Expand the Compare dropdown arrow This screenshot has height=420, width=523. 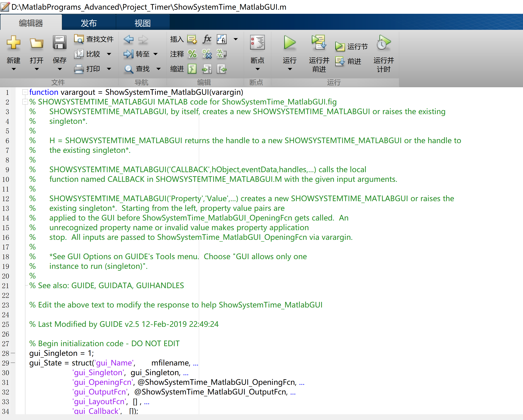[x=109, y=54]
